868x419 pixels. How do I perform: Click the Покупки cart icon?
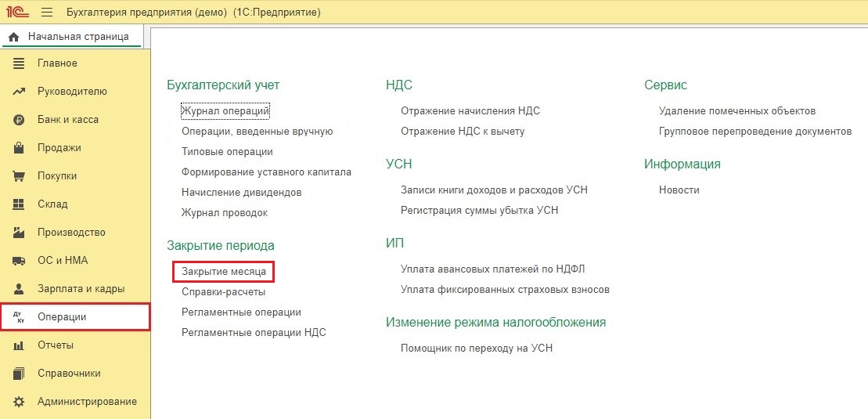pos(19,176)
